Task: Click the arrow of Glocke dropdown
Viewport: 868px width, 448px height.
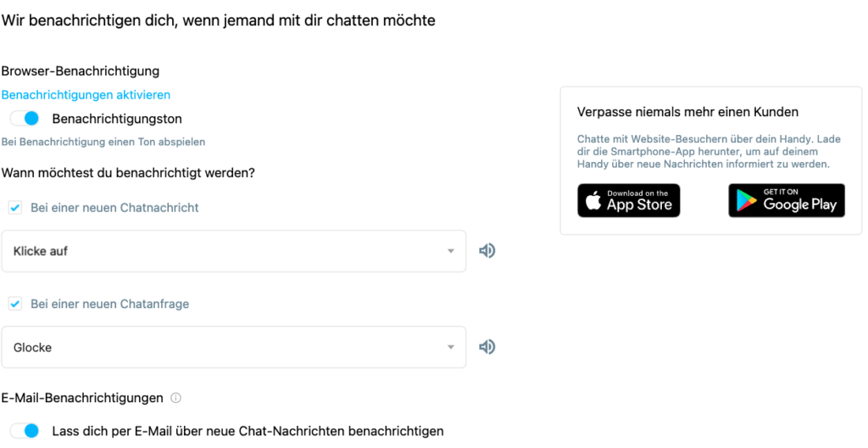Action: 451,347
